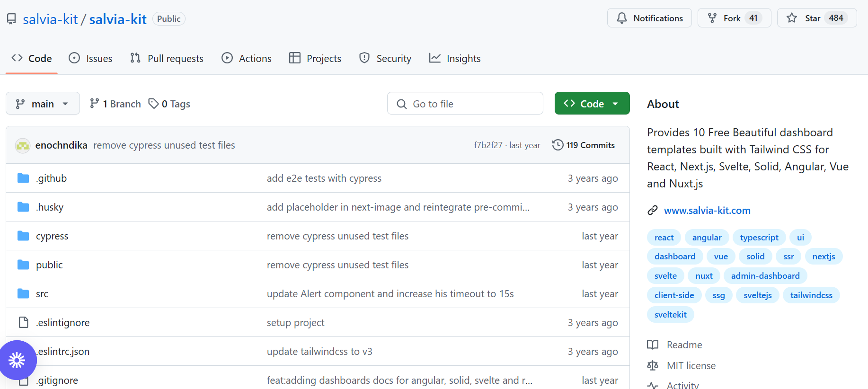
Task: Click the scales icon beside MIT license
Action: click(x=653, y=365)
